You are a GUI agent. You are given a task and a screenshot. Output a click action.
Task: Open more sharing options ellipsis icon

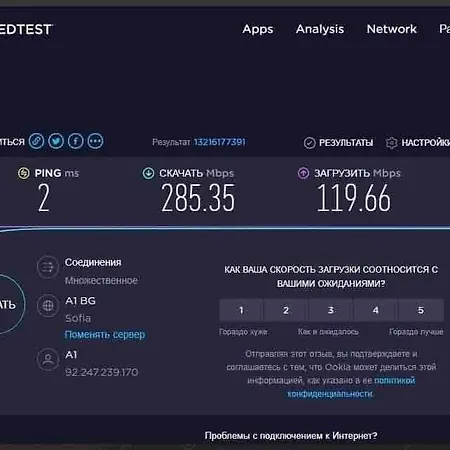point(95,141)
